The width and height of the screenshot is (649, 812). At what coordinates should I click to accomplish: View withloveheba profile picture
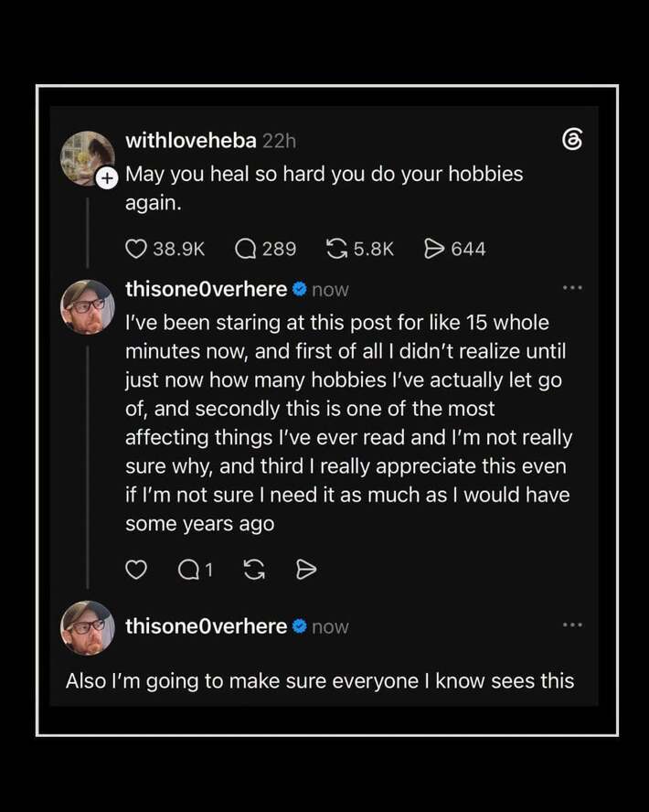point(87,158)
